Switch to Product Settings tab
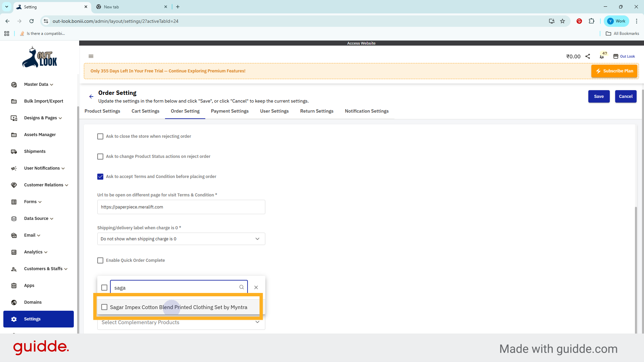Image resolution: width=644 pixels, height=362 pixels. click(x=102, y=111)
